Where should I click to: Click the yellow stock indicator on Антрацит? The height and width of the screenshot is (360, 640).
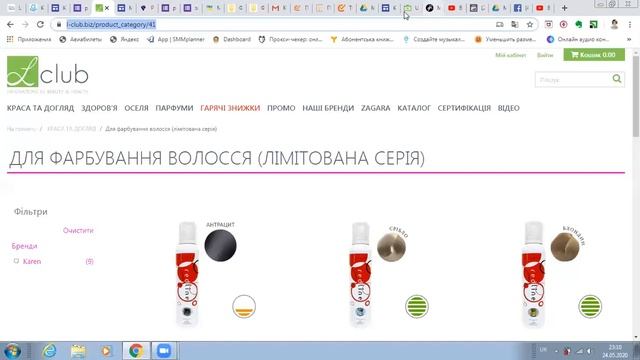tap(244, 307)
